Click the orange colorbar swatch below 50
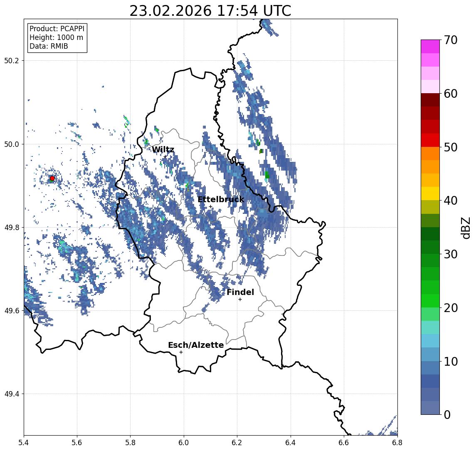476x451 pixels. pos(430,154)
